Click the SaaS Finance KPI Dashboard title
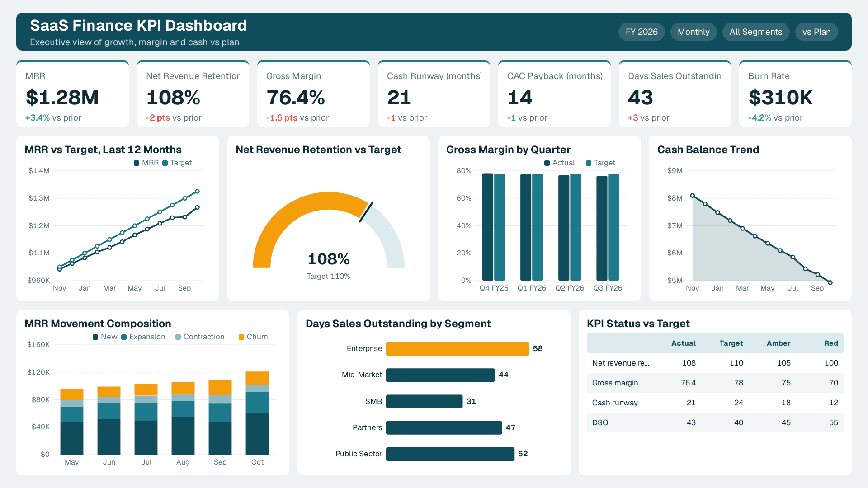This screenshot has width=868, height=488. pyautogui.click(x=138, y=25)
